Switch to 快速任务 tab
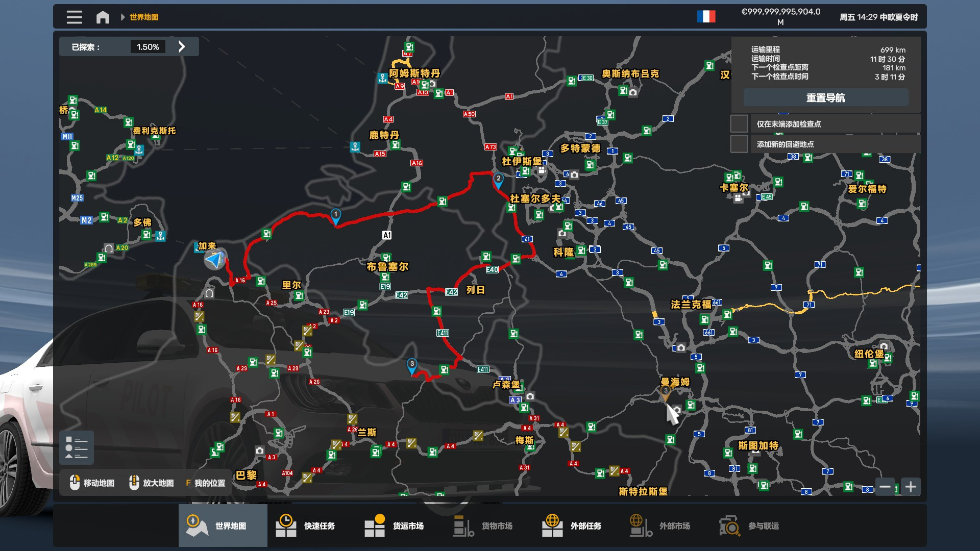 tap(305, 525)
